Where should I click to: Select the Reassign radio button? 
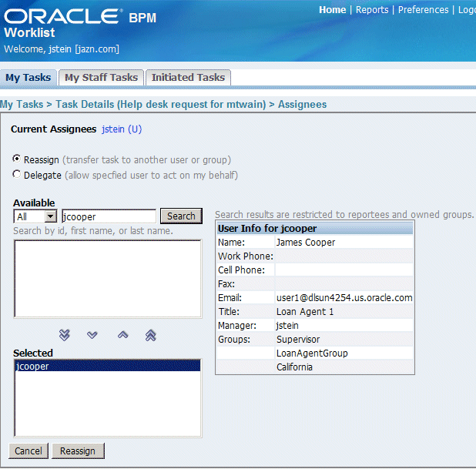coord(16,159)
